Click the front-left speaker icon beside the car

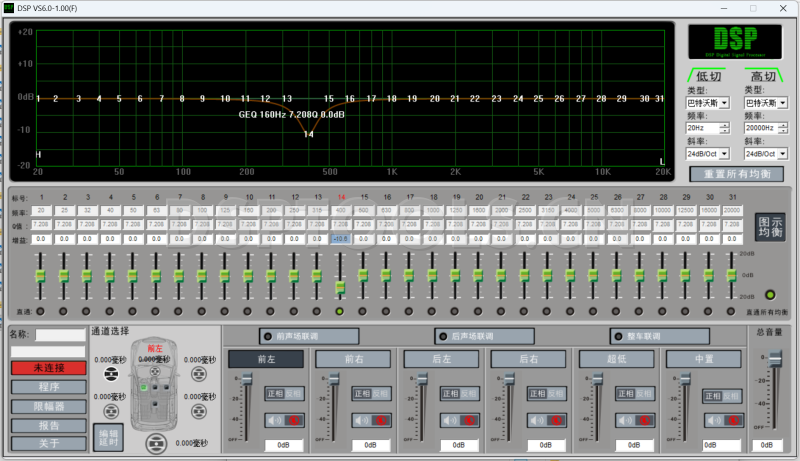pyautogui.click(x=110, y=373)
